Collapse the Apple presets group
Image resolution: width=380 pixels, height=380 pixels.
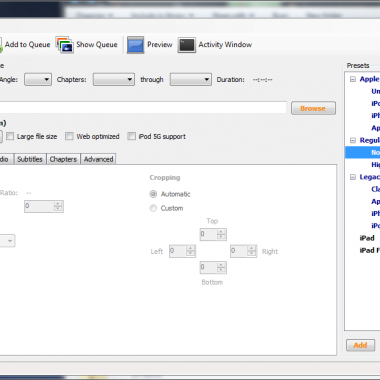click(x=353, y=79)
